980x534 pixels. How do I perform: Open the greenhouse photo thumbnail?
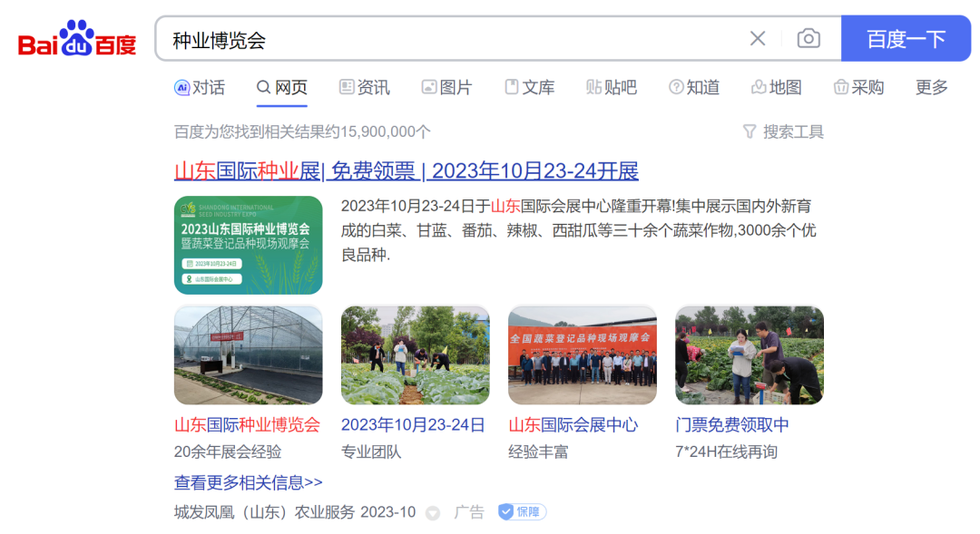pyautogui.click(x=248, y=354)
